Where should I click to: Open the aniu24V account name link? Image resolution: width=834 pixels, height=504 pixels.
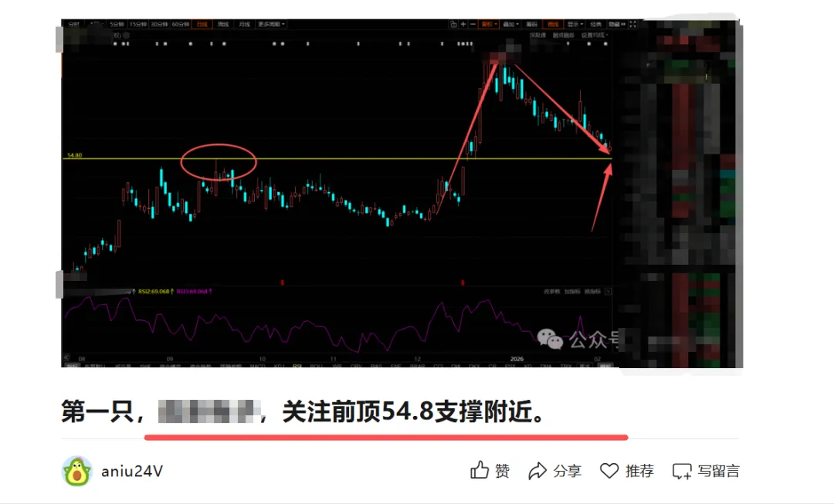tap(132, 471)
